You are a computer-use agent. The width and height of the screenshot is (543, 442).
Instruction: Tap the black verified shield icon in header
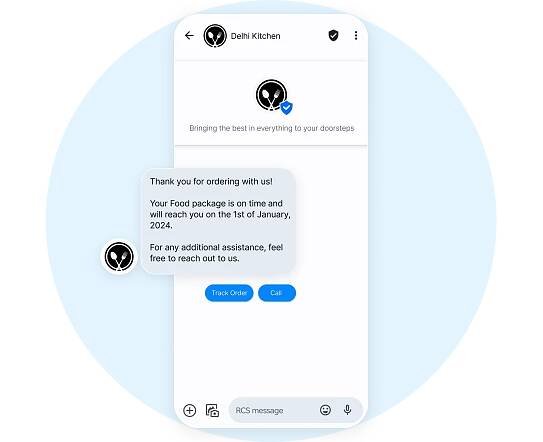[333, 35]
